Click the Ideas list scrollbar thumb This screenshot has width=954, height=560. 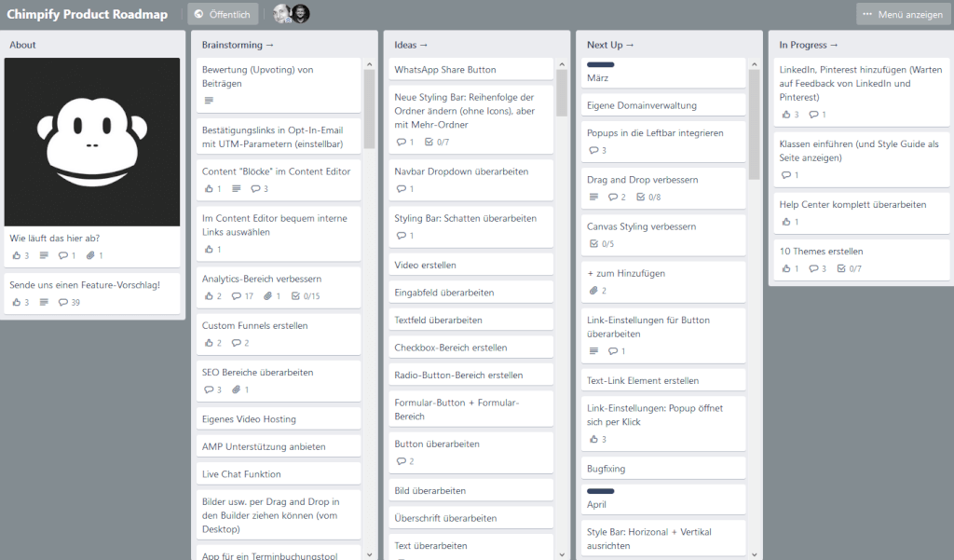[x=562, y=92]
